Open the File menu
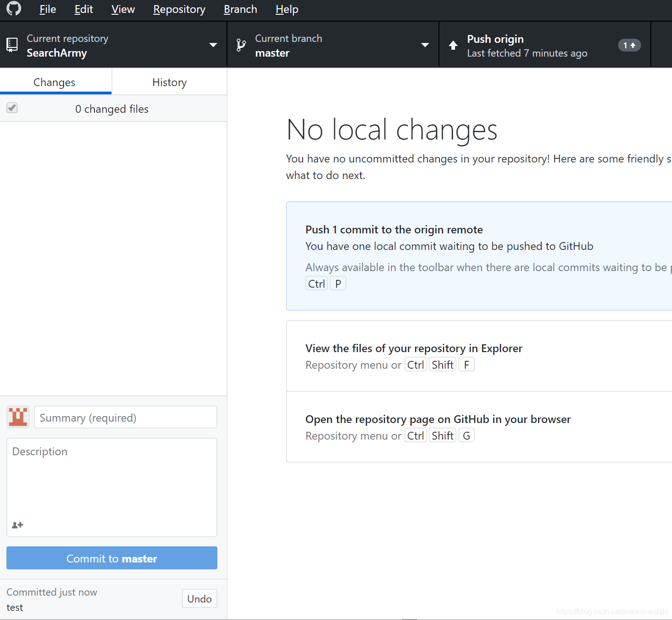672x620 pixels. (48, 9)
